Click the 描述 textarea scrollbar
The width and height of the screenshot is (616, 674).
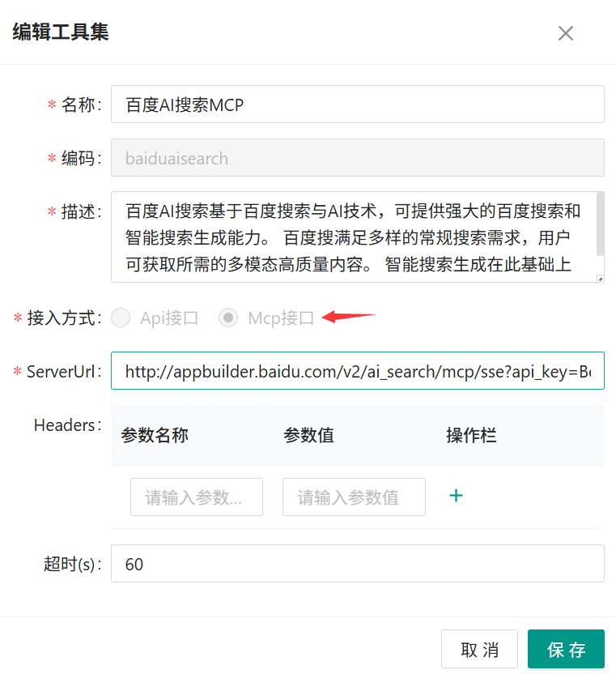tap(600, 224)
